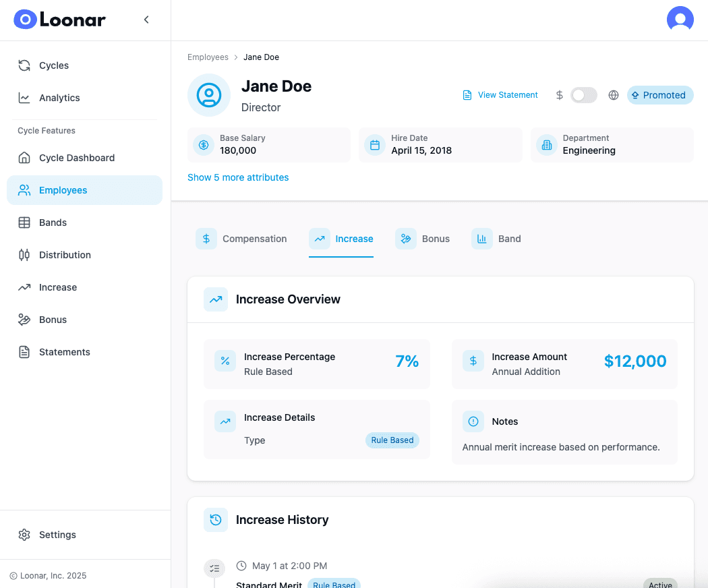Click the Rule Based badge under Increase Details

[392, 440]
